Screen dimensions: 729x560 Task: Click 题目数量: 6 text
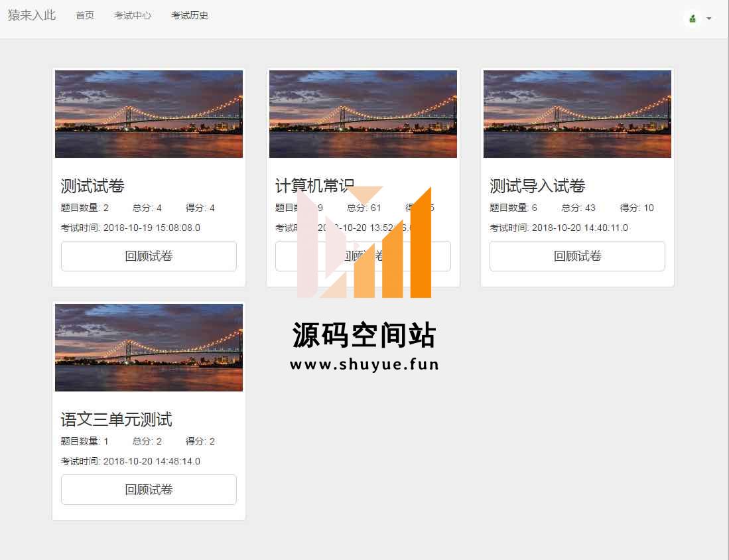tap(513, 208)
